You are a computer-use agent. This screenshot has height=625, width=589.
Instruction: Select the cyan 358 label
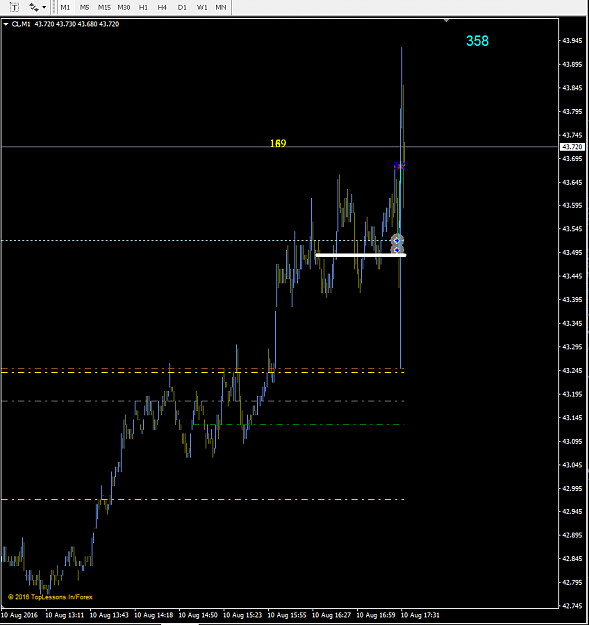click(477, 41)
